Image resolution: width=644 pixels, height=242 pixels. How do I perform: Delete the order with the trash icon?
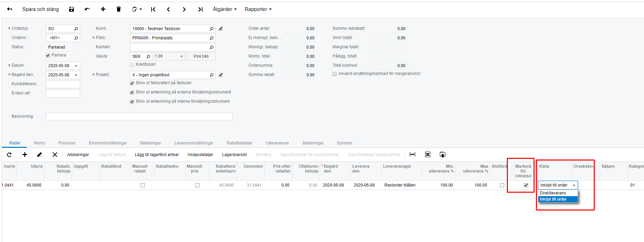click(119, 9)
